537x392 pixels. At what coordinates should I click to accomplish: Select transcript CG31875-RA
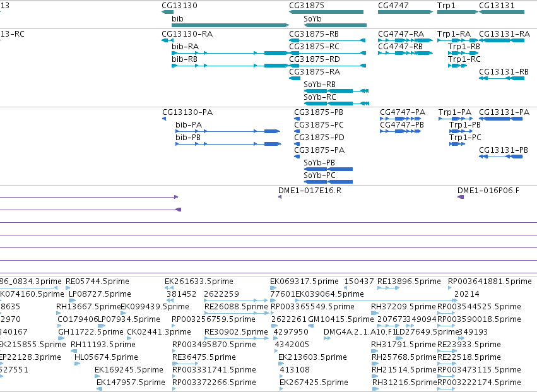(x=295, y=78)
